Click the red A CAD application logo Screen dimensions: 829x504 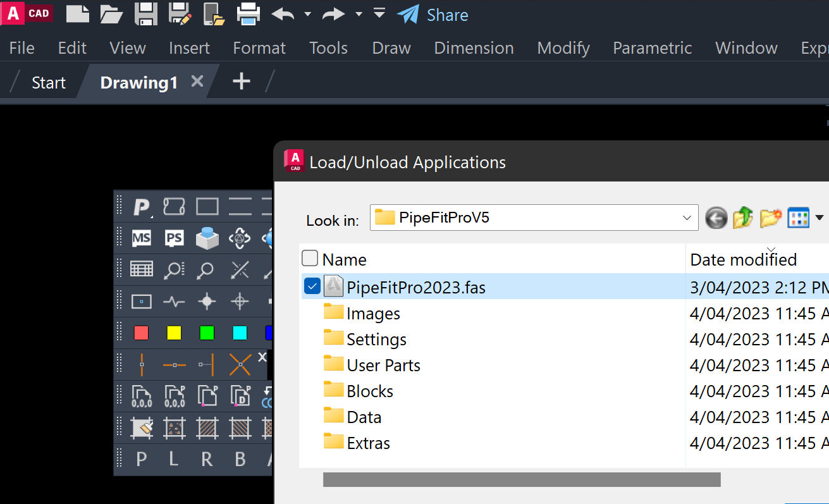(26, 13)
